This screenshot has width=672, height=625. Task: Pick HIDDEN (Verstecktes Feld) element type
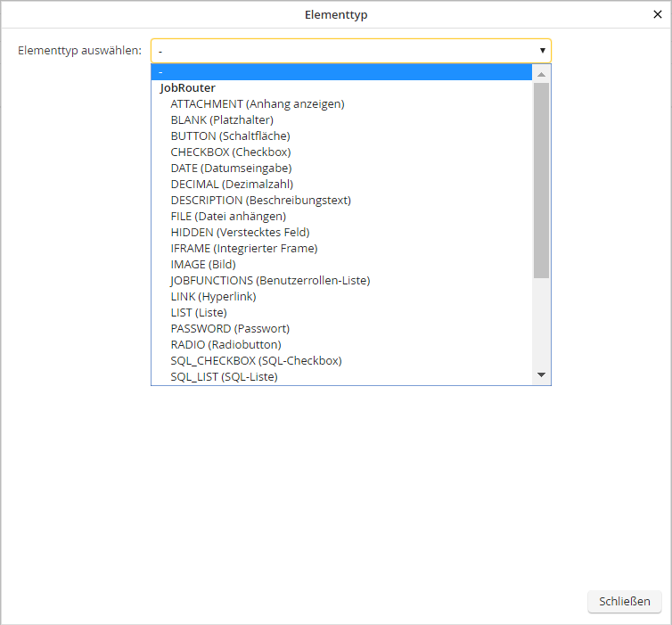pyautogui.click(x=240, y=232)
